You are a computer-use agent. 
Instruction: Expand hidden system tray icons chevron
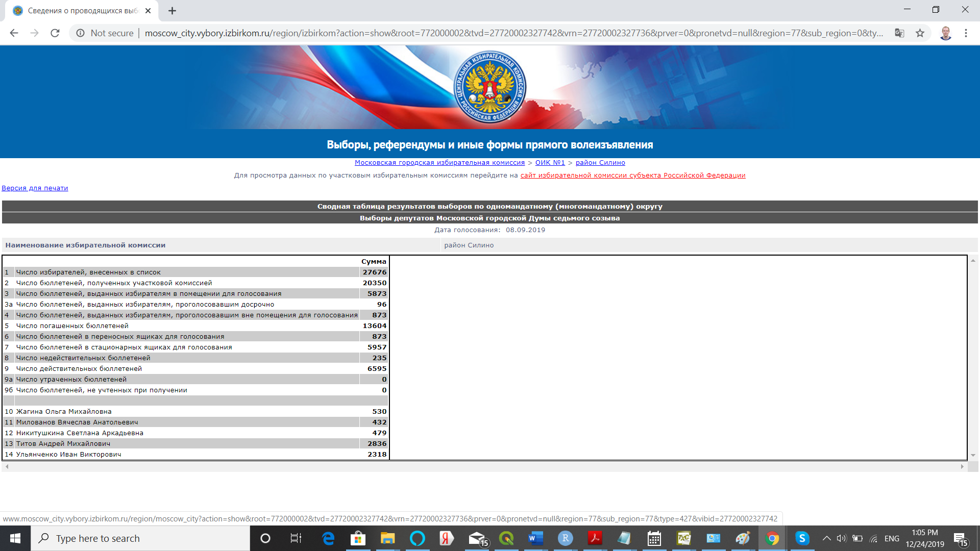826,538
